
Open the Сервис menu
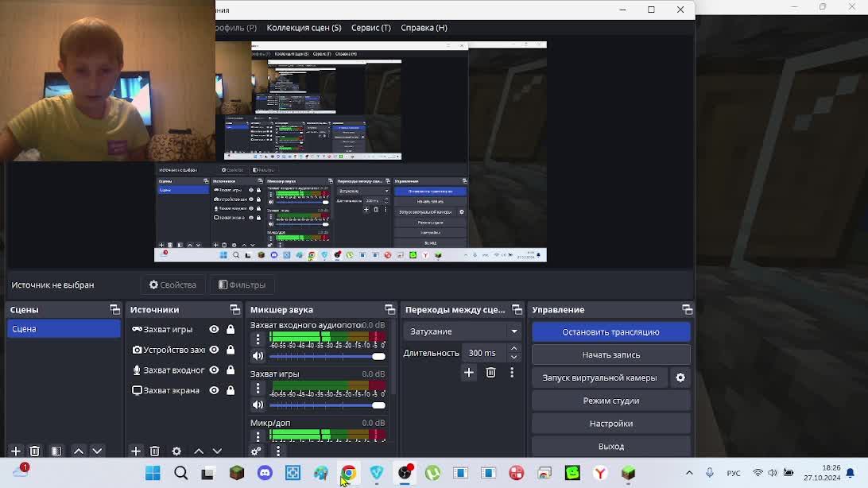pos(371,28)
